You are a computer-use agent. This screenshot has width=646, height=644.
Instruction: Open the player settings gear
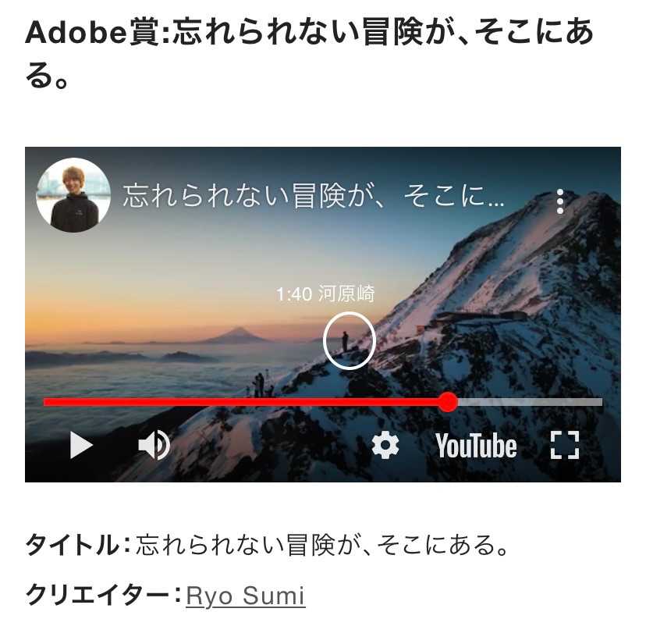point(385,445)
